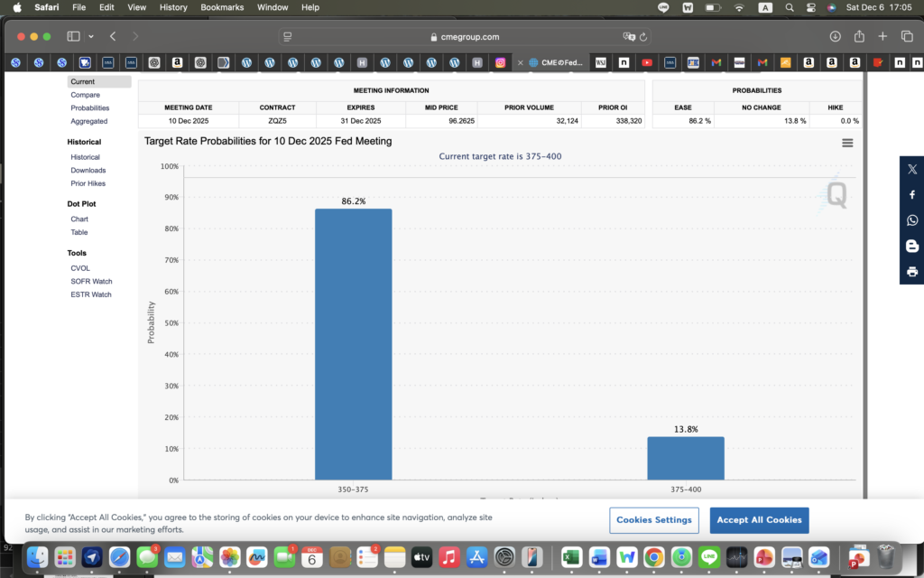This screenshot has height=578, width=924.
Task: Expand the sidebar tab group dropdown arrow
Action: point(91,37)
